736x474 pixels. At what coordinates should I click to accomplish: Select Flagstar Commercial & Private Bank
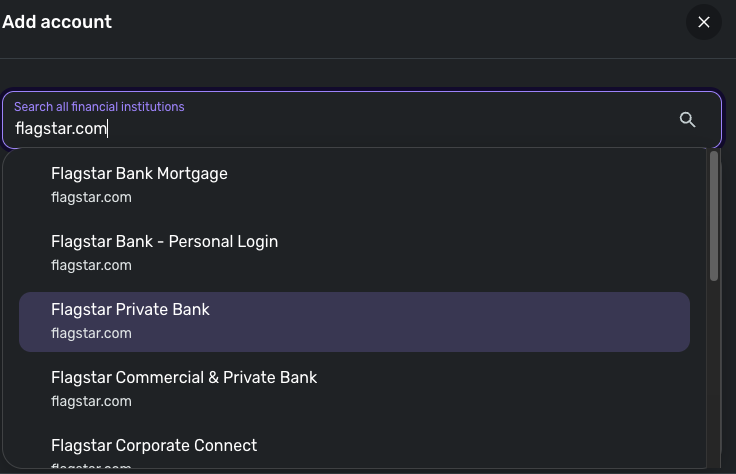point(184,378)
